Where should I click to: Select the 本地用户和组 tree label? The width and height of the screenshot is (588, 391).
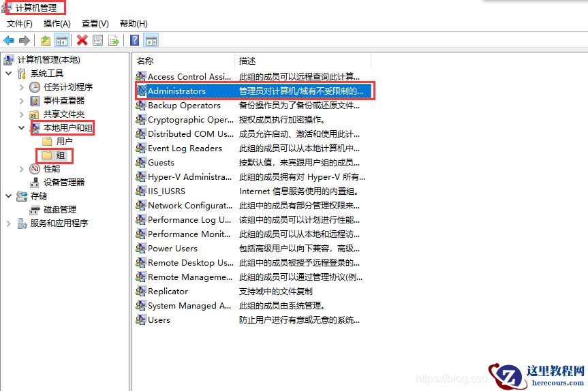click(x=68, y=128)
